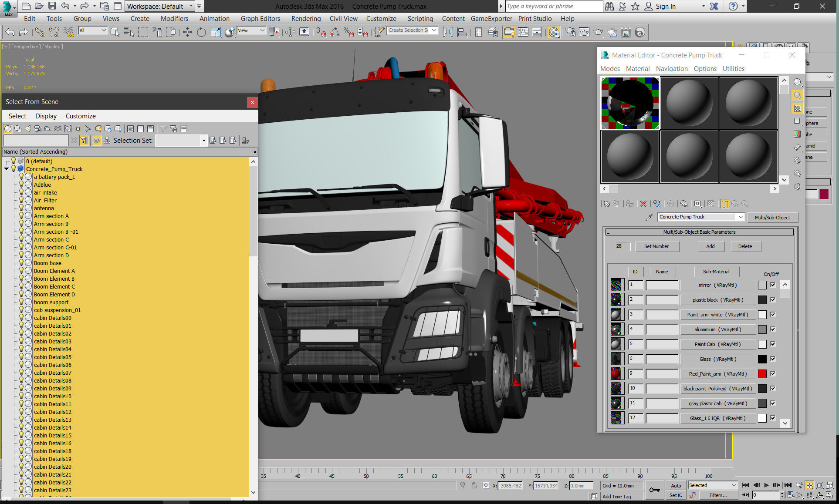The width and height of the screenshot is (839, 504).
Task: Open the Graph Editors menu
Action: coord(260,19)
